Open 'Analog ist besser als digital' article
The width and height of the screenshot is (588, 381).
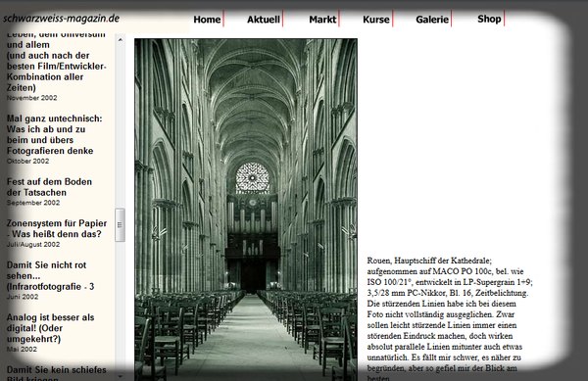coord(50,328)
